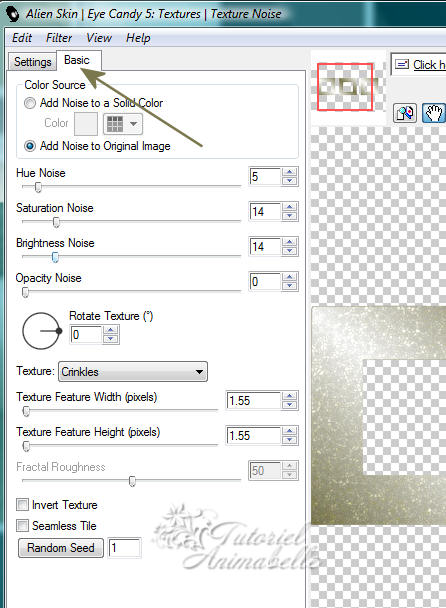Viewport: 446px width, 608px height.
Task: Decrease Saturation Noise with down arrow
Action: (x=290, y=216)
